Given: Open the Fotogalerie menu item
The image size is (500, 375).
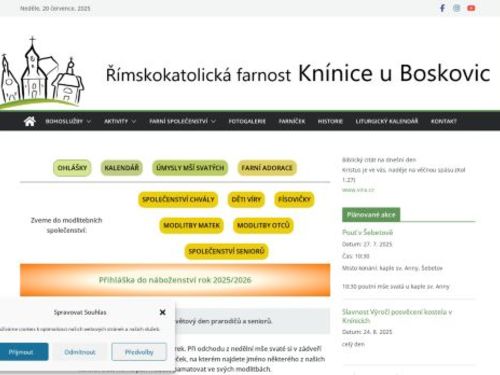Looking at the screenshot, I should (x=247, y=121).
